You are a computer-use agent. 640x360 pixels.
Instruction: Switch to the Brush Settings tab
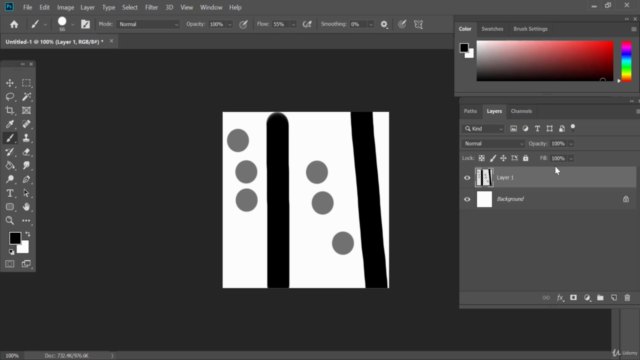click(530, 29)
